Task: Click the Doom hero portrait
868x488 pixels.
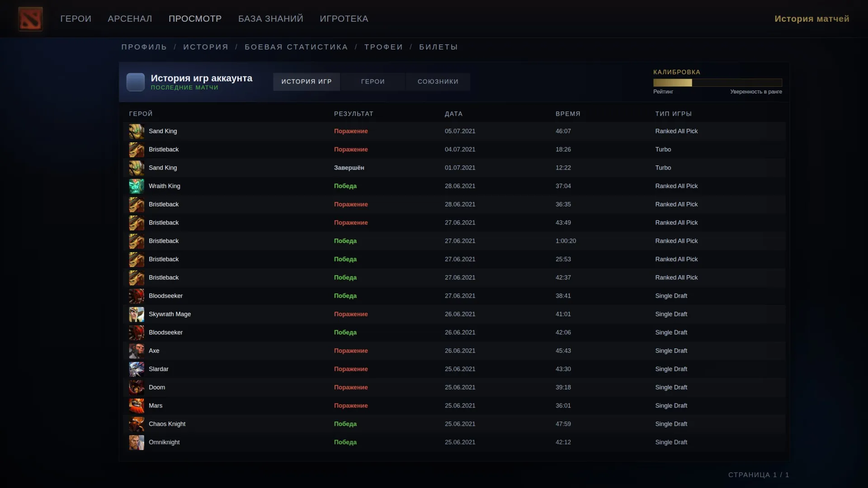Action: (x=137, y=388)
